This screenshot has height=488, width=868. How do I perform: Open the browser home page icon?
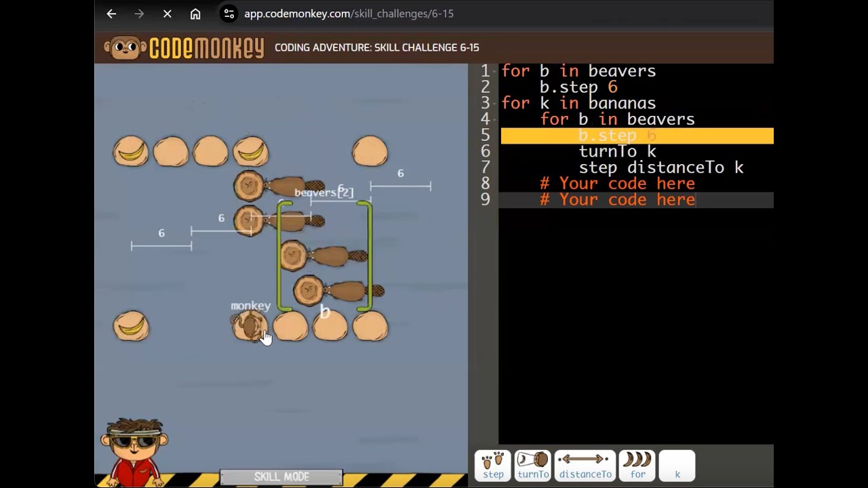point(195,14)
